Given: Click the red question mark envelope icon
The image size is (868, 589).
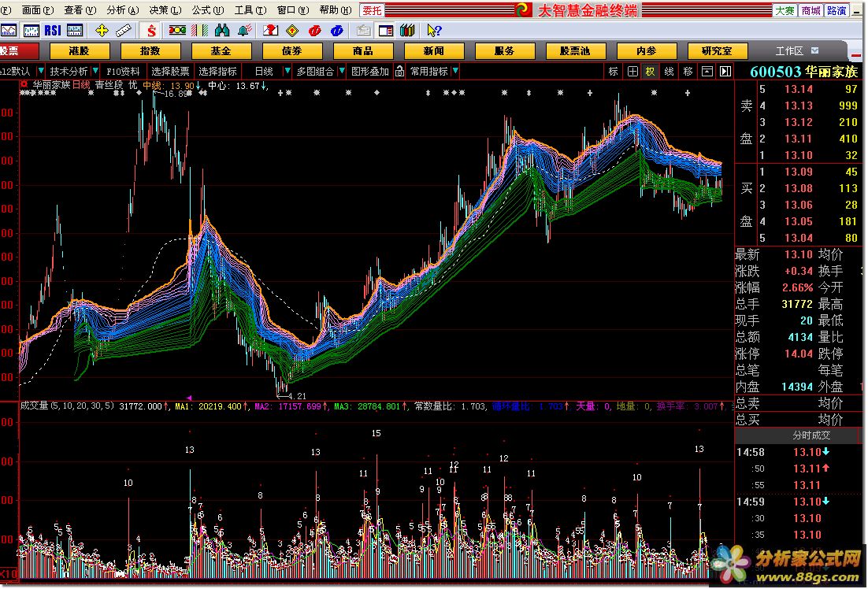Looking at the screenshot, I should (x=271, y=31).
